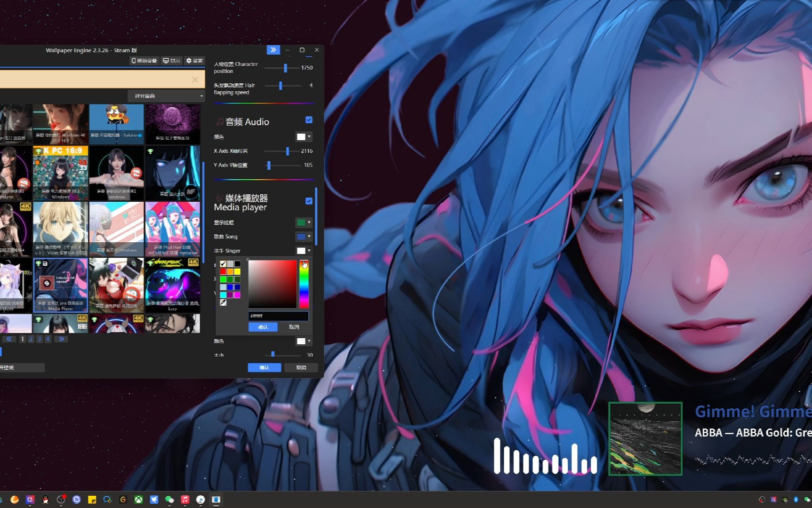Open the black G app in taskbar
This screenshot has height=508, width=812.
(x=123, y=500)
